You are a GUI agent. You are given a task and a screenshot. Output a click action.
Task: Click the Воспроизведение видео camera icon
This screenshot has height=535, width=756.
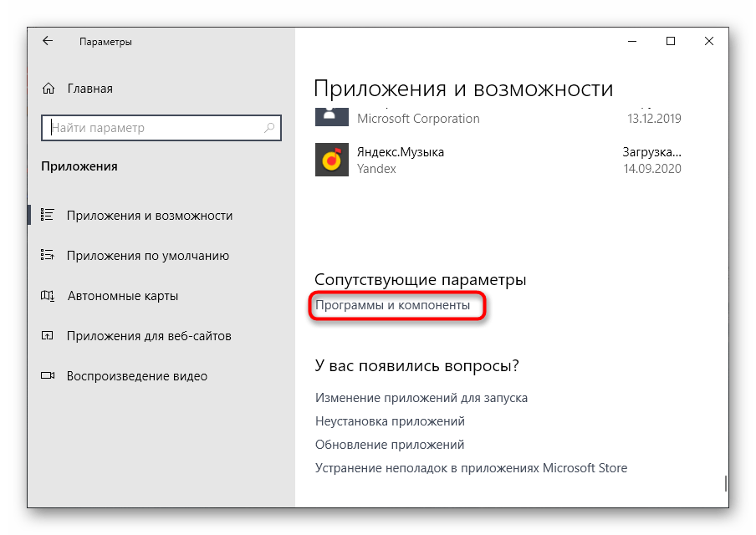click(x=48, y=376)
